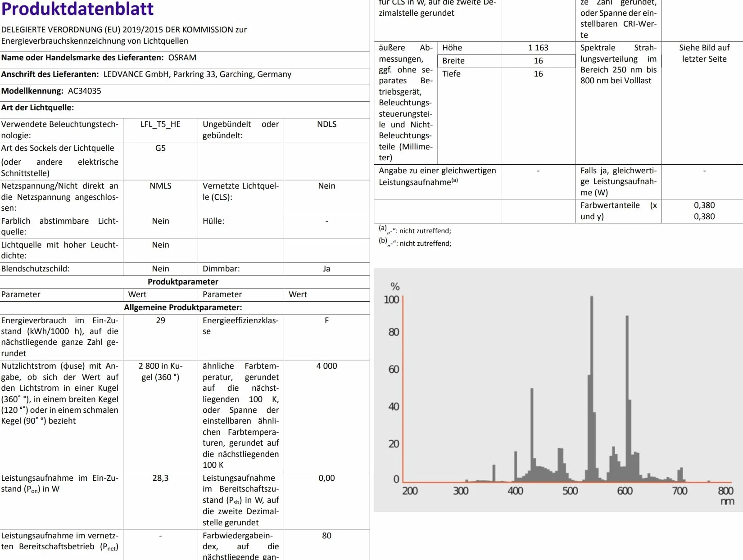This screenshot has height=560, width=743.
Task: Click the "Produktparameter" section heading
Action: pyautogui.click(x=183, y=282)
